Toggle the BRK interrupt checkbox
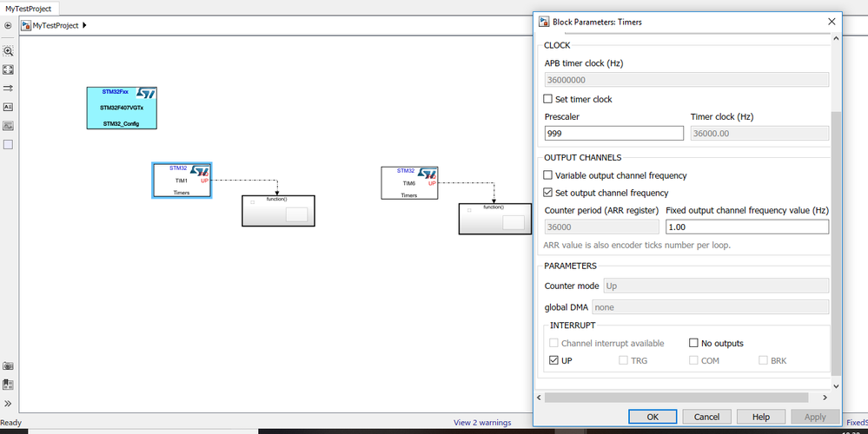The image size is (868, 434). coord(763,360)
